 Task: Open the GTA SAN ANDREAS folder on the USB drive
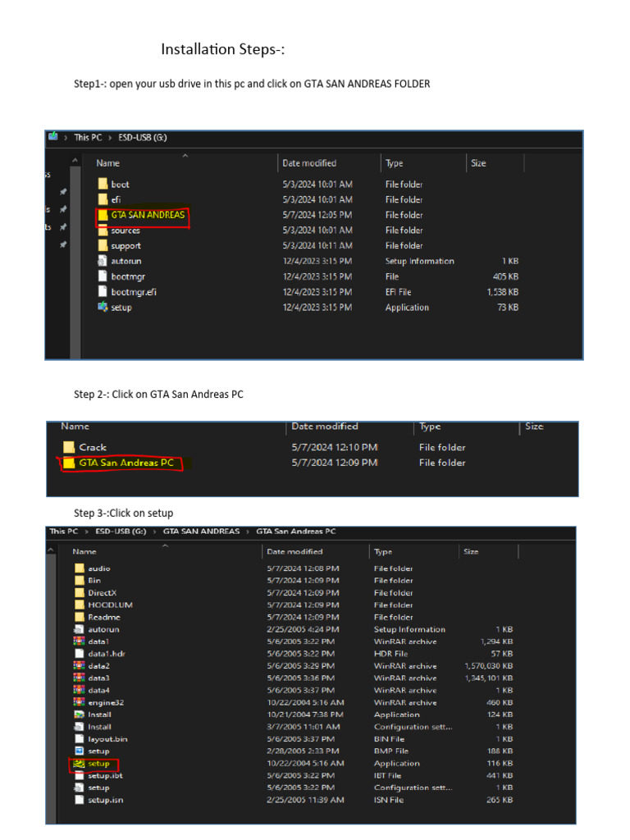click(x=143, y=215)
